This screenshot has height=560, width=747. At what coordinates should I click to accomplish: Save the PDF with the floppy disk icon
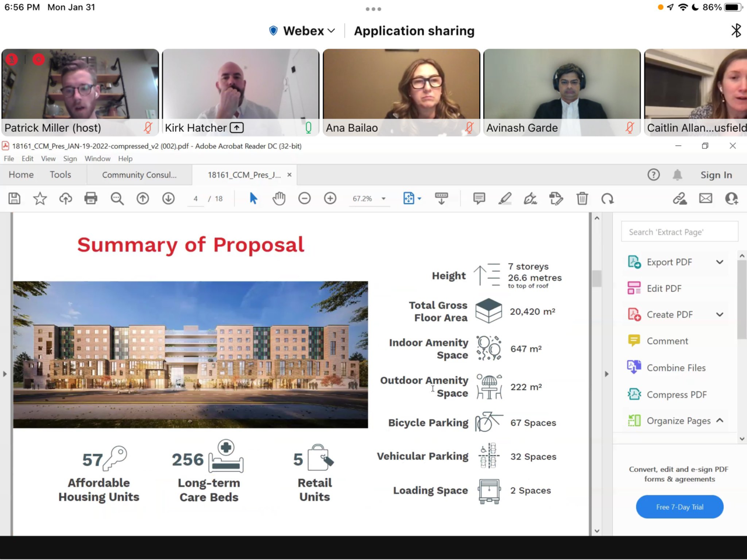tap(14, 198)
